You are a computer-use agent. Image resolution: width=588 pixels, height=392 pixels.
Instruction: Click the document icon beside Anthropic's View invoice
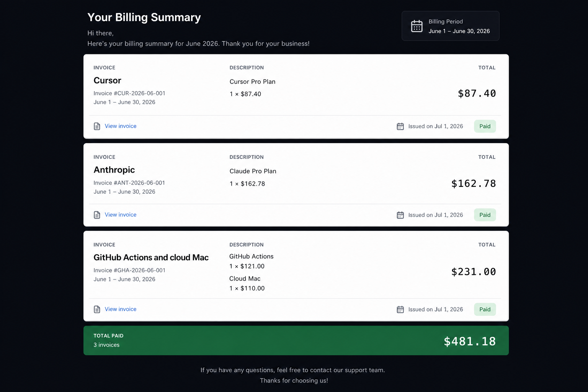97,215
